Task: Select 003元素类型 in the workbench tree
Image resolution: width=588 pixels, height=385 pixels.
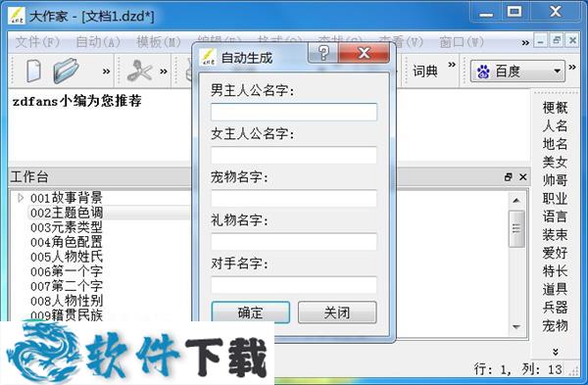Action: [x=67, y=227]
